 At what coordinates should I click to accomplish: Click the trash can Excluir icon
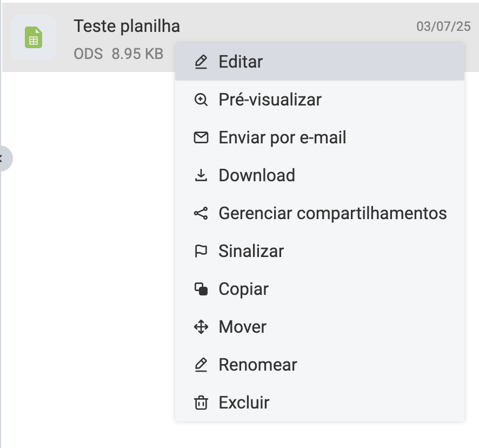coord(201,403)
